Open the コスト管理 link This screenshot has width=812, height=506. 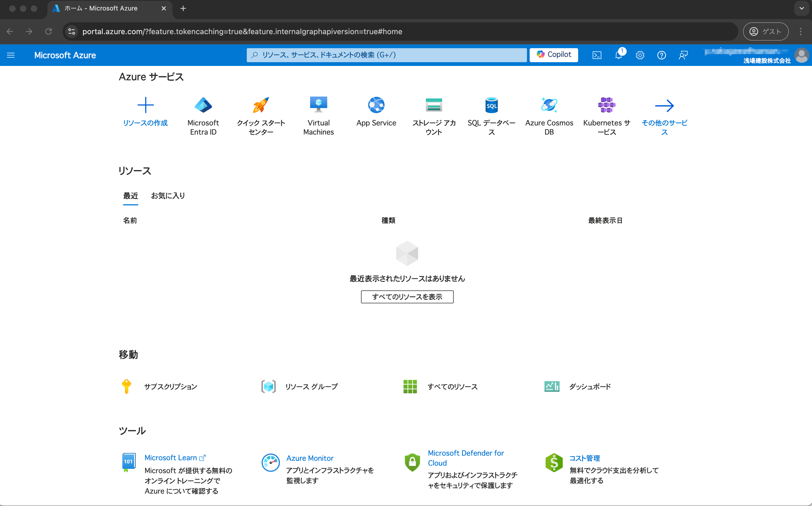[x=585, y=458]
